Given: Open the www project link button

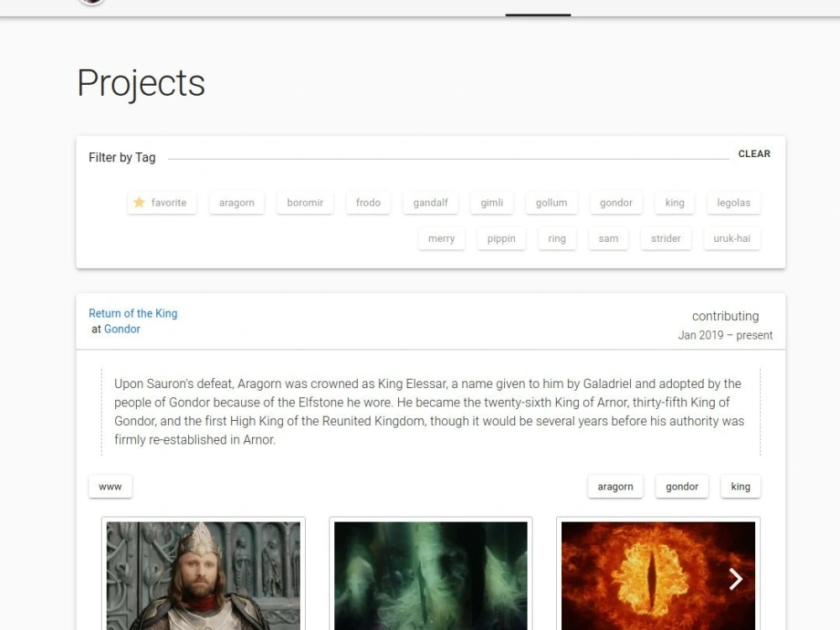Looking at the screenshot, I should (110, 486).
